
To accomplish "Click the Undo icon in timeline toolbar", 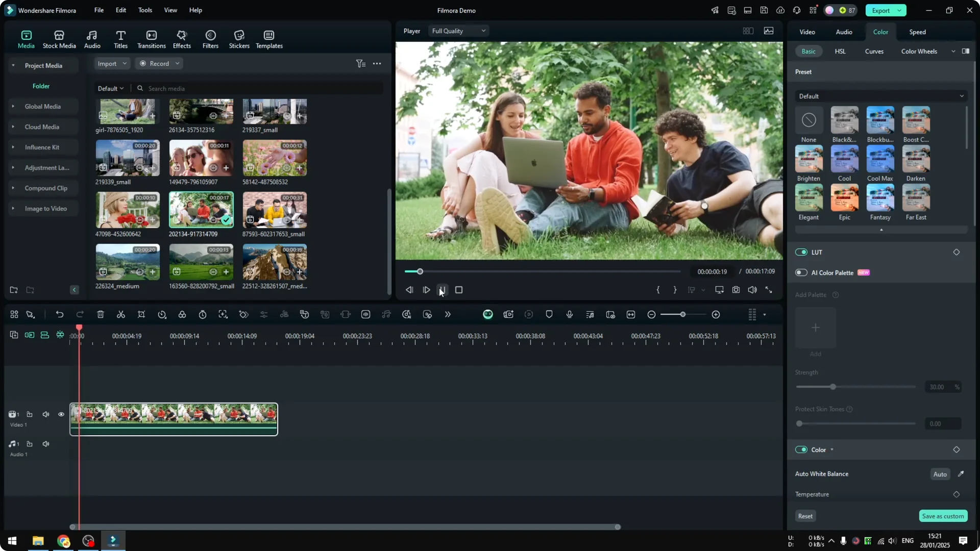I will click(x=60, y=314).
